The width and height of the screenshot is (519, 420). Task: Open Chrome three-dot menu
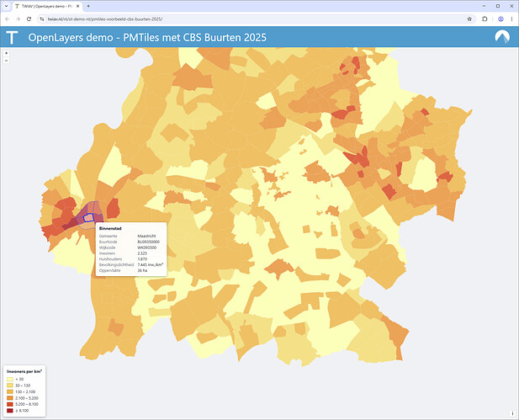pos(511,19)
